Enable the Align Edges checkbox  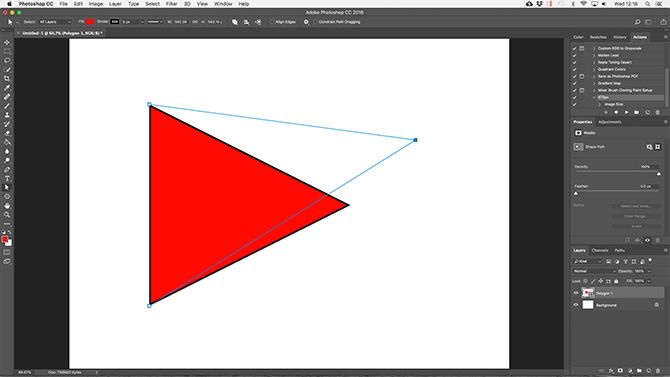[x=272, y=22]
